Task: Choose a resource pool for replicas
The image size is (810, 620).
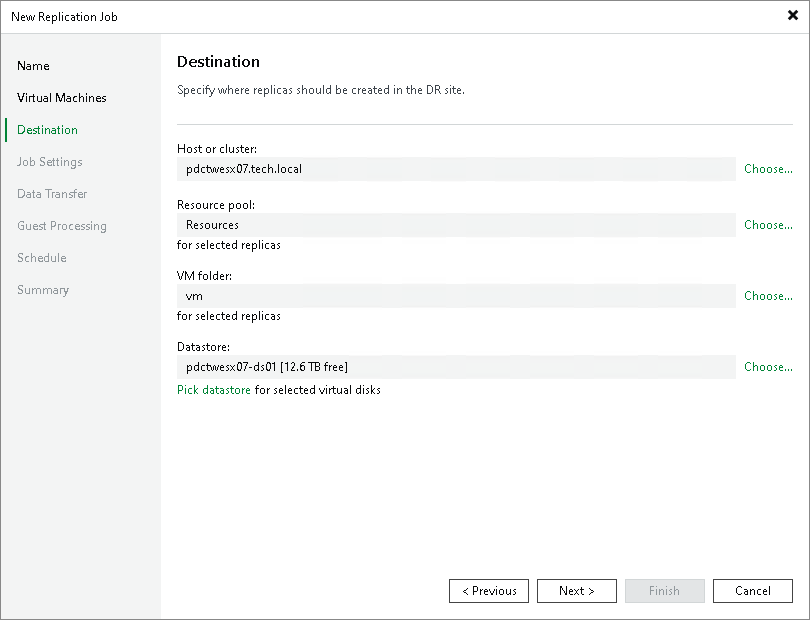Action: (767, 224)
